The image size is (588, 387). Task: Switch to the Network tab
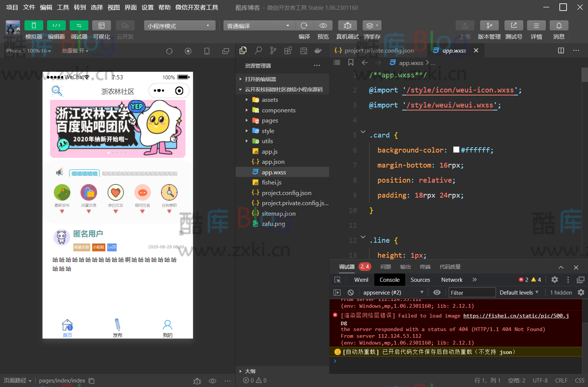(451, 280)
